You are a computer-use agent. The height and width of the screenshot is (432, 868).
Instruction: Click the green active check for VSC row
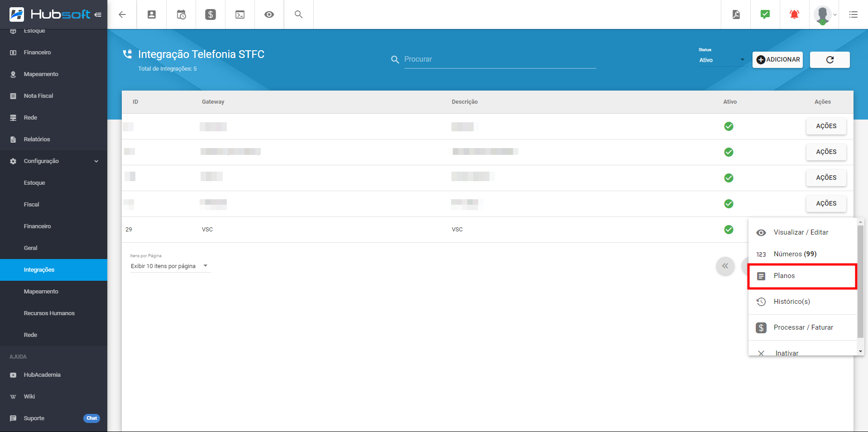tap(729, 230)
